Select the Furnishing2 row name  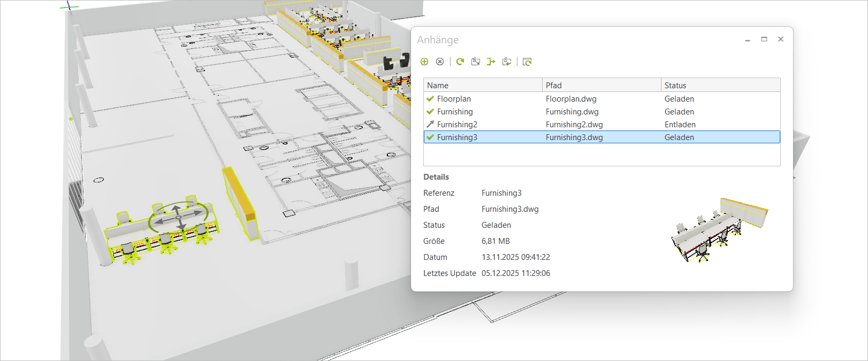[x=457, y=125]
